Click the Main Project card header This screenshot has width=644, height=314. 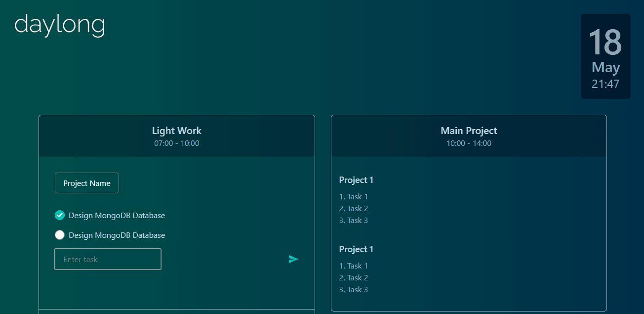469,136
